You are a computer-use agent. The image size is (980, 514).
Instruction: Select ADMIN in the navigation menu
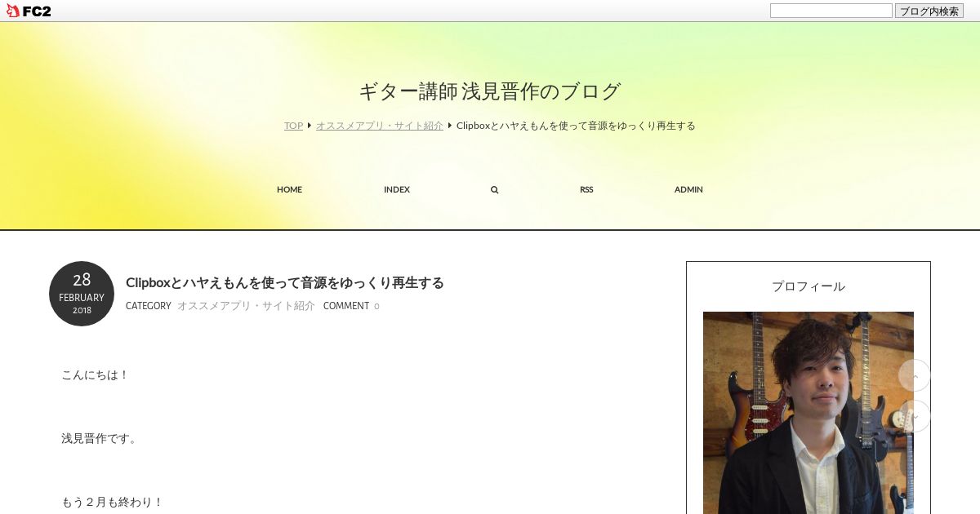pos(688,189)
